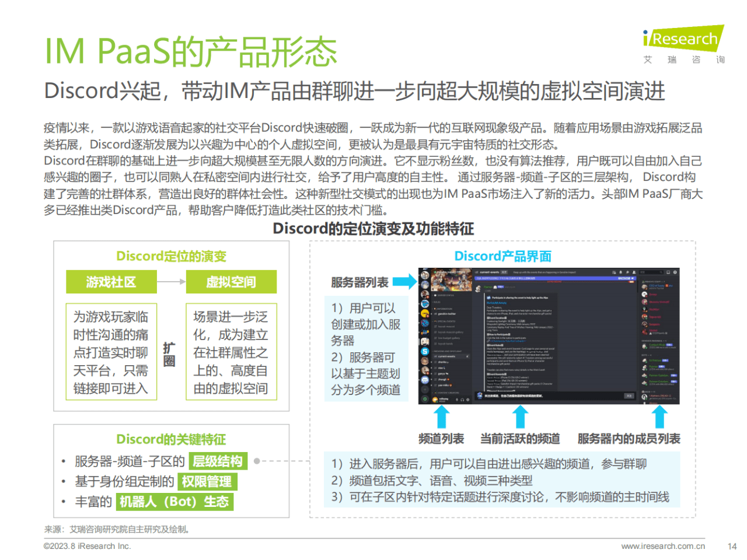
Task: Click the line 2）频道包括文字、语音、视频三种类型
Action: (x=432, y=481)
